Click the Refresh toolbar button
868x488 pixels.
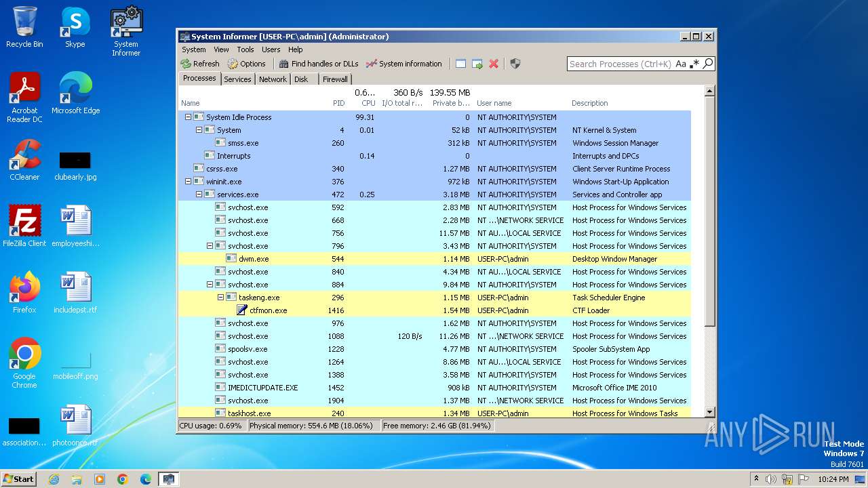tap(200, 64)
